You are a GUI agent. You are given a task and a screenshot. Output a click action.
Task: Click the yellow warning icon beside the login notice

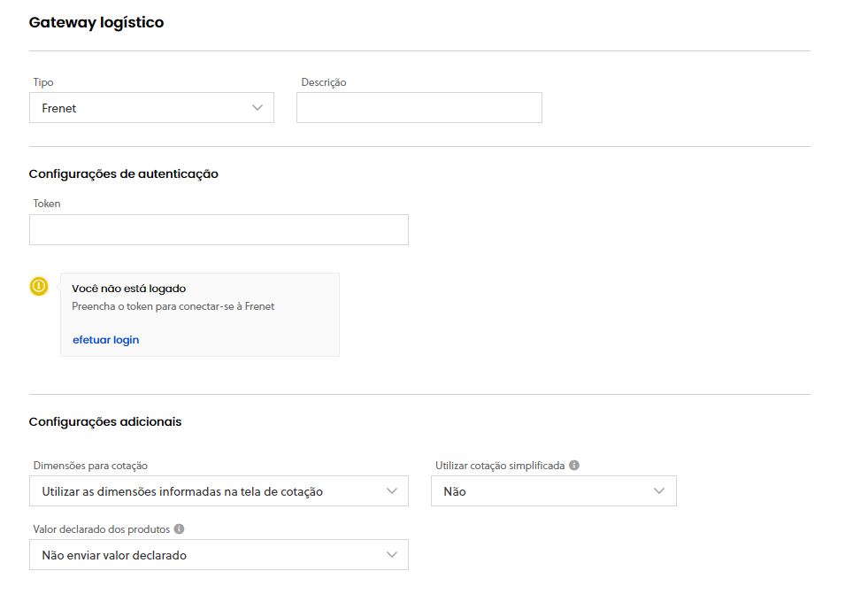39,286
